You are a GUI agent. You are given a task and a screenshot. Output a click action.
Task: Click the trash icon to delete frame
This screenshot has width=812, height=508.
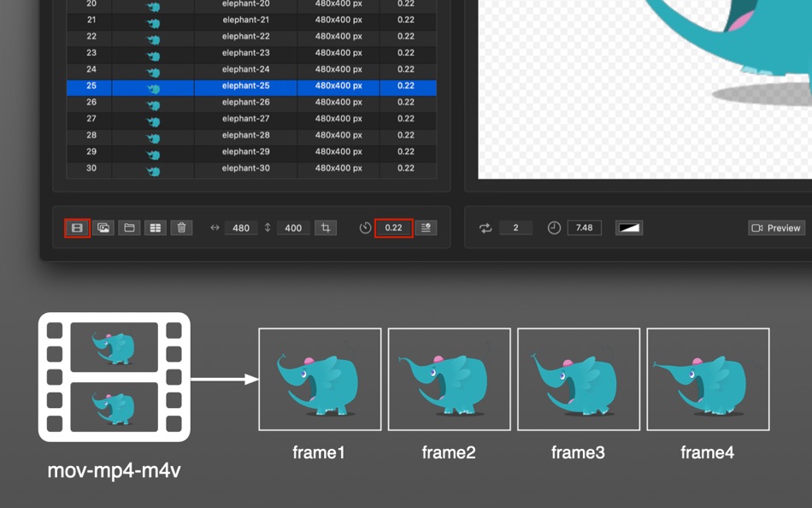[181, 228]
